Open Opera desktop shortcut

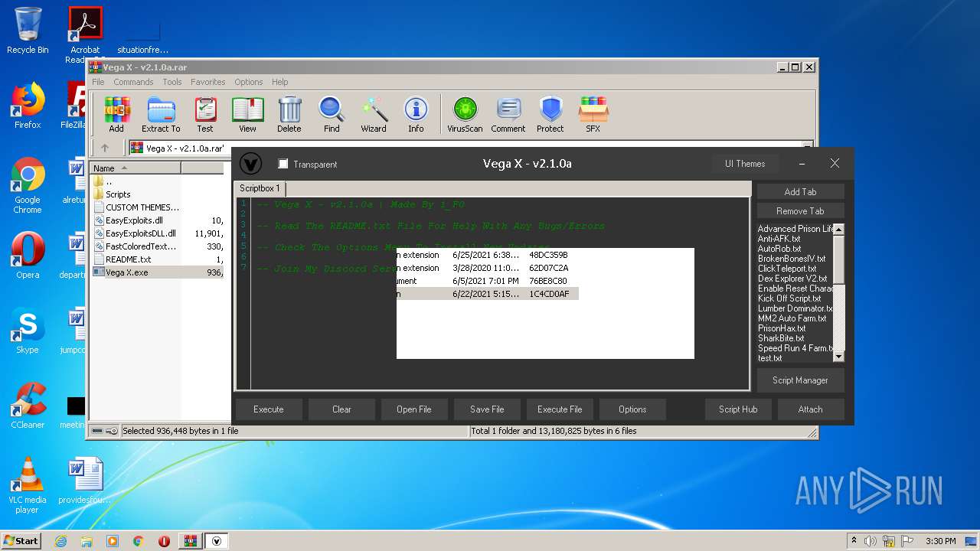click(x=28, y=256)
